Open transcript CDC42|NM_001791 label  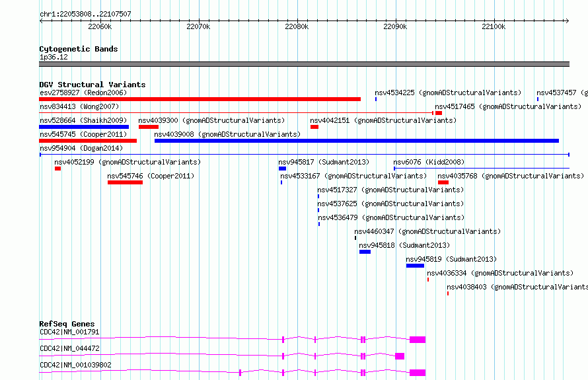69,332
